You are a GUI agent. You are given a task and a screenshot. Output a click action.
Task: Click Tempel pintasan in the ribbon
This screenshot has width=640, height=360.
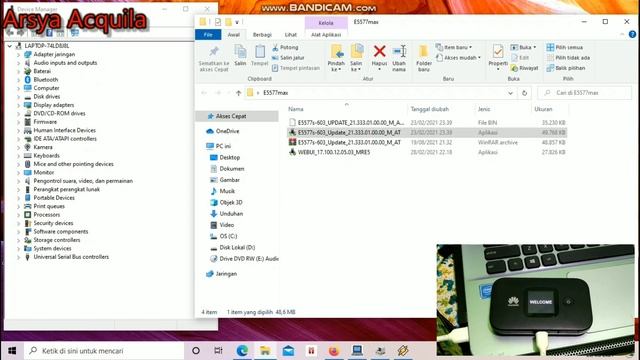point(296,68)
